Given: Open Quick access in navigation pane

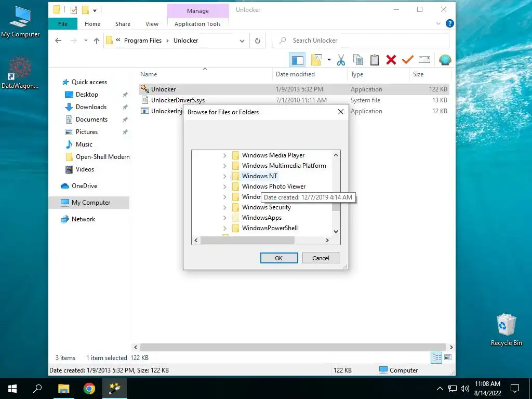Looking at the screenshot, I should point(89,82).
